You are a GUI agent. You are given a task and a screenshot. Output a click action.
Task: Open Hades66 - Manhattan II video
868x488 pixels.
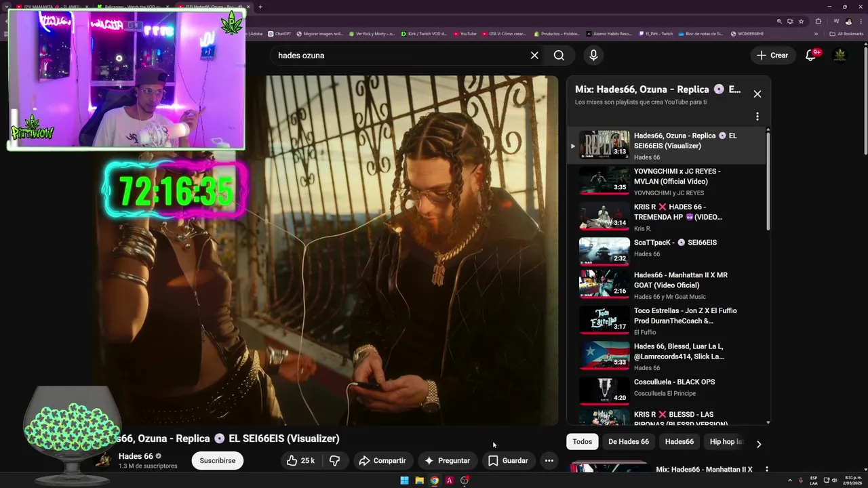point(667,285)
